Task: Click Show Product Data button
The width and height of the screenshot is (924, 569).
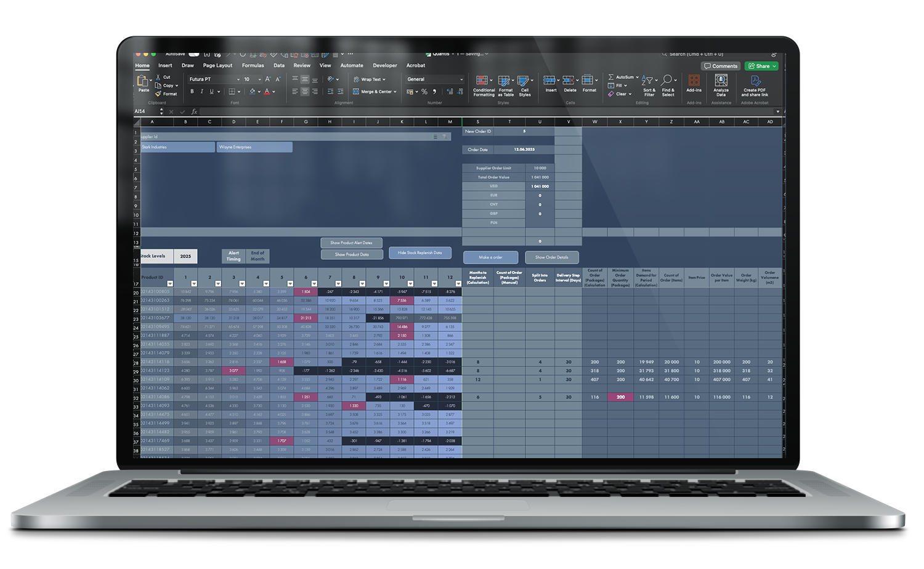Action: click(352, 254)
